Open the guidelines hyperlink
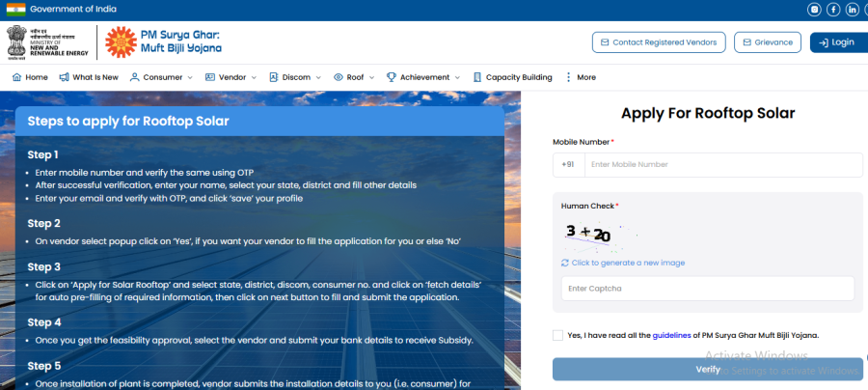This screenshot has height=390, width=868. [x=671, y=335]
